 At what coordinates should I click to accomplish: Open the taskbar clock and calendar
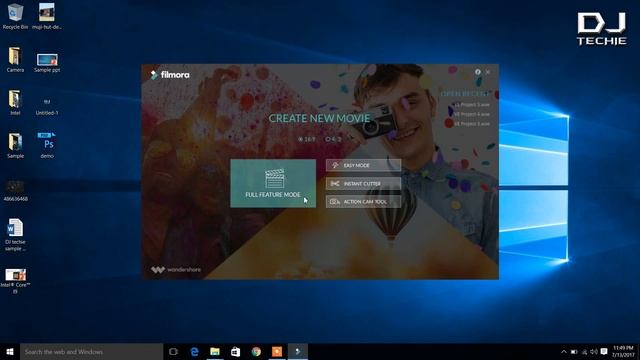point(623,351)
